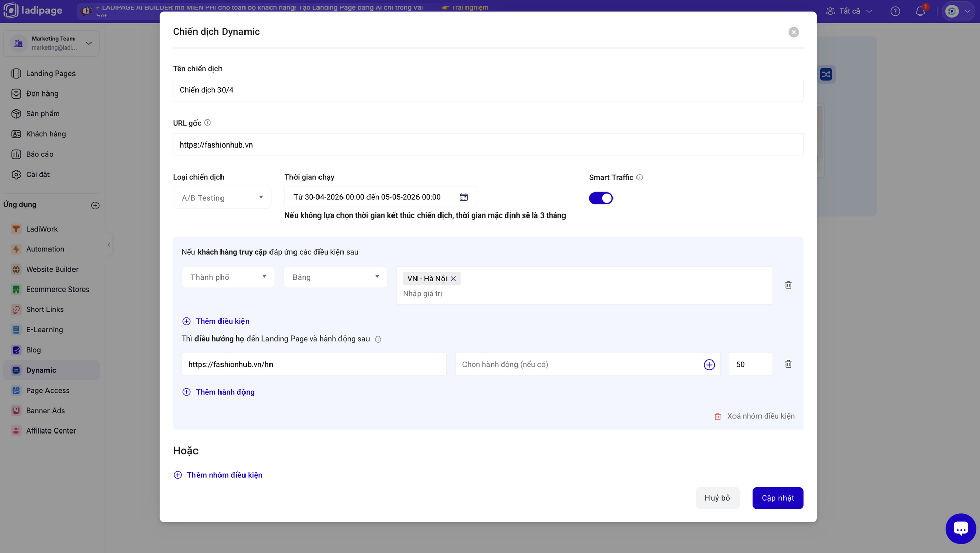Click Thêm nhóm điều kiện link
This screenshot has height=553, width=980.
click(x=224, y=475)
